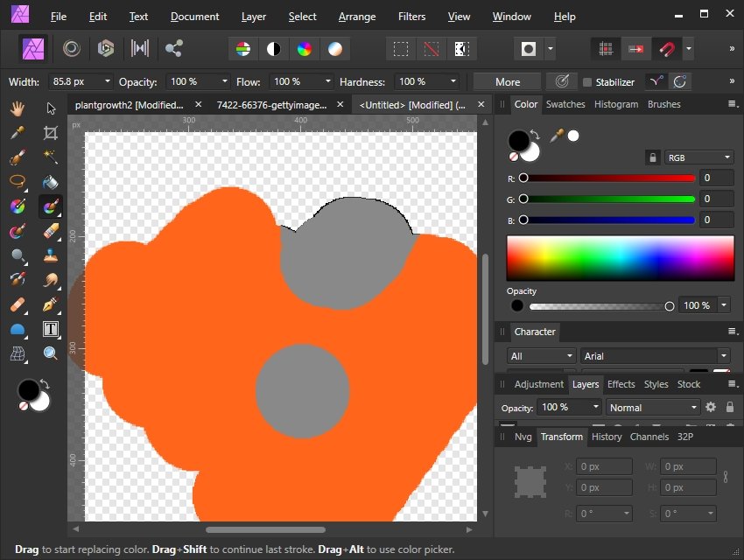Viewport: 744px width, 560px height.
Task: Enable the Stabilizer checkbox
Action: point(589,81)
